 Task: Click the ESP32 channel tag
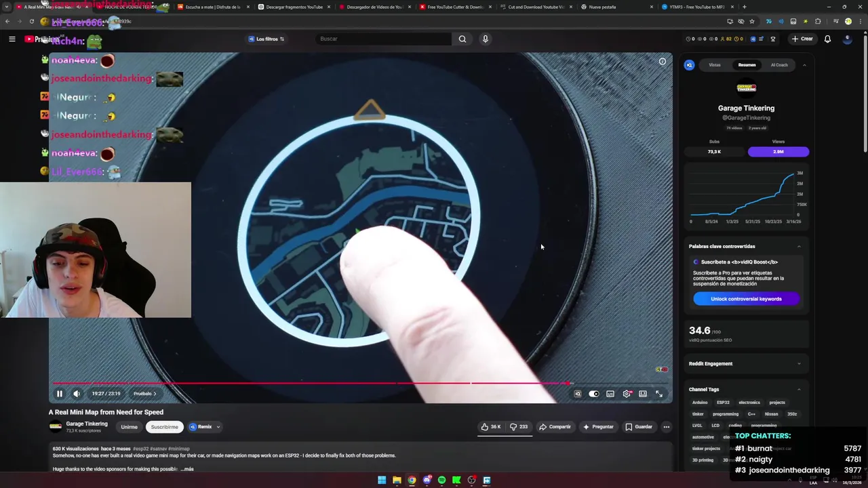723,403
